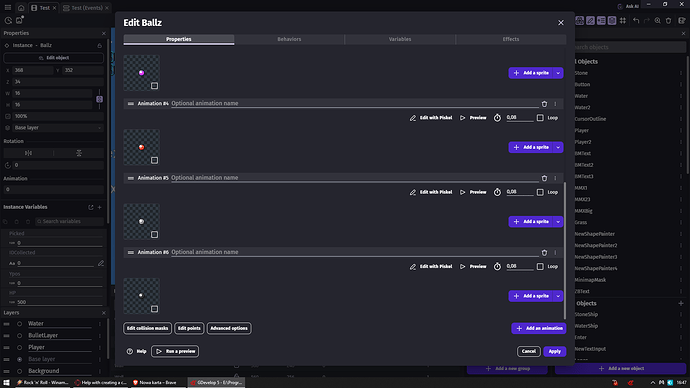Click the stopwatch icon for Animation #4
This screenshot has width=690, height=388.
pos(497,118)
